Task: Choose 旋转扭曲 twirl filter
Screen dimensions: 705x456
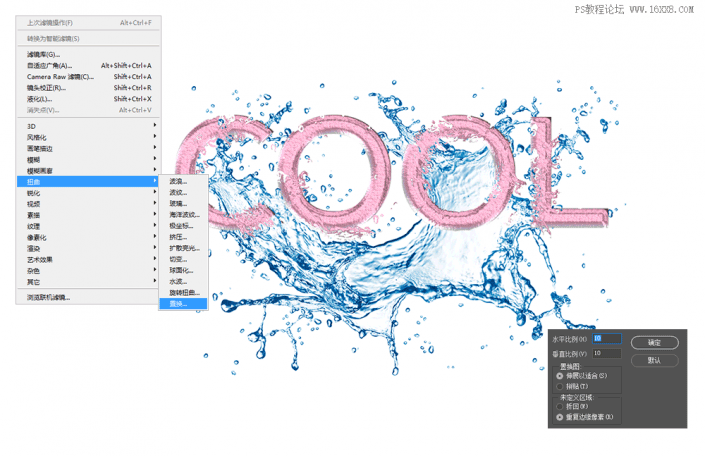Action: point(183,293)
